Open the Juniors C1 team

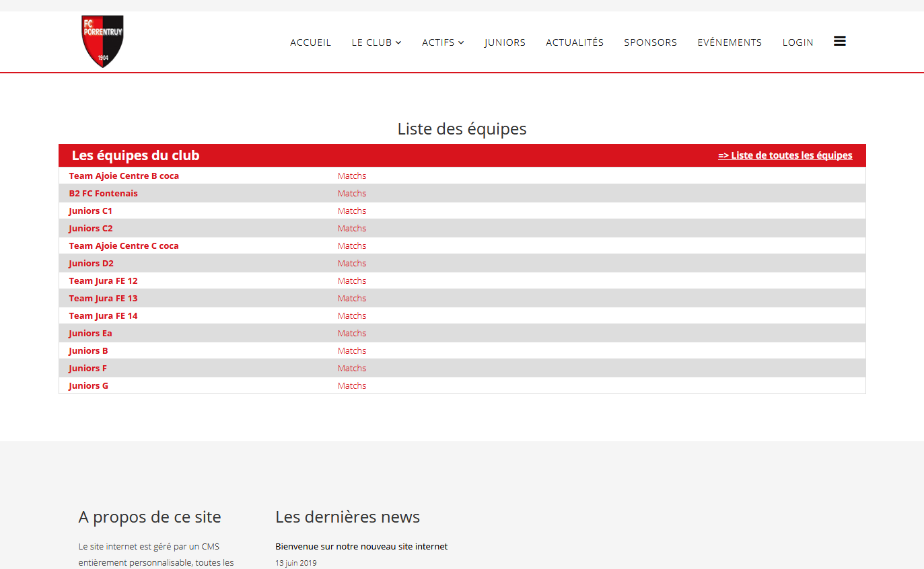[90, 211]
